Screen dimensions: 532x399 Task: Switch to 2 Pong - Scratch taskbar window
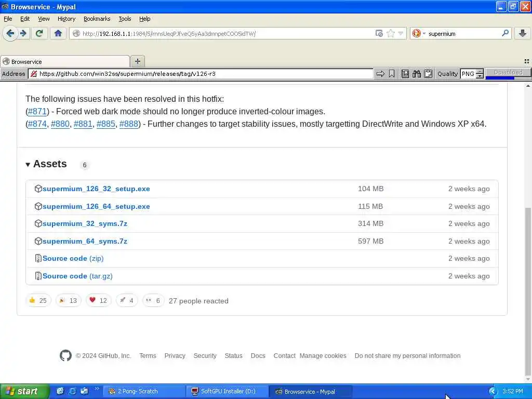click(144, 392)
